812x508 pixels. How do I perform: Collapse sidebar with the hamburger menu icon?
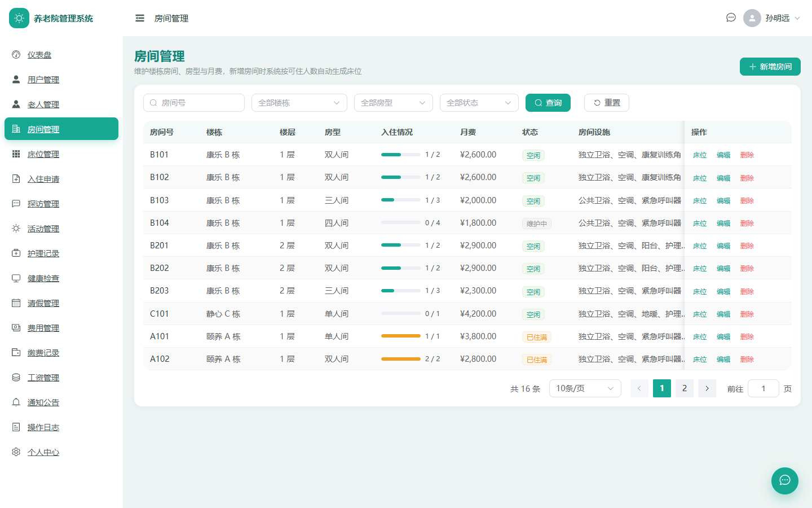pyautogui.click(x=140, y=18)
